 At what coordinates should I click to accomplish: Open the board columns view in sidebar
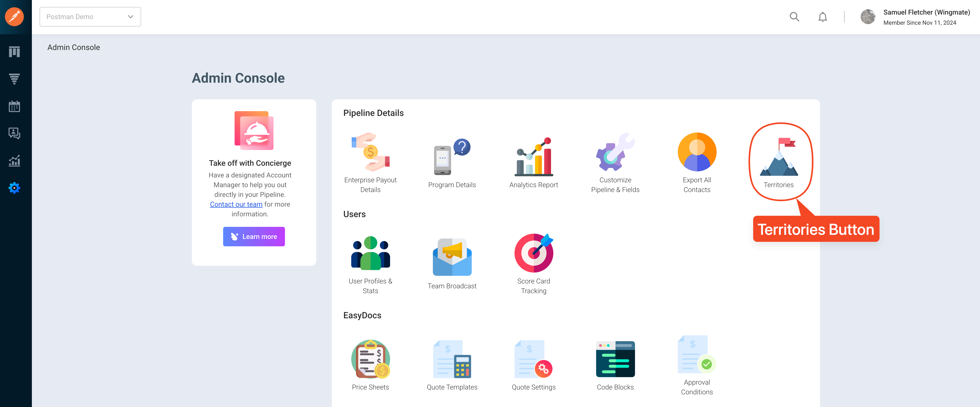[x=14, y=52]
